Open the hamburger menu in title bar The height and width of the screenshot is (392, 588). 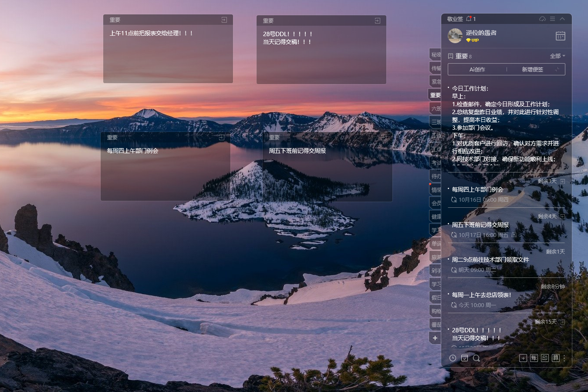[x=552, y=19]
